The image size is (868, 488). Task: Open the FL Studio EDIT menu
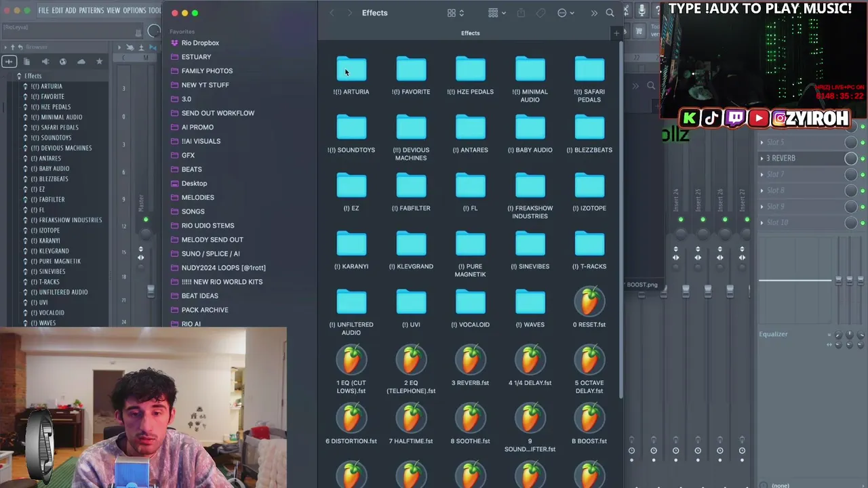tap(57, 10)
